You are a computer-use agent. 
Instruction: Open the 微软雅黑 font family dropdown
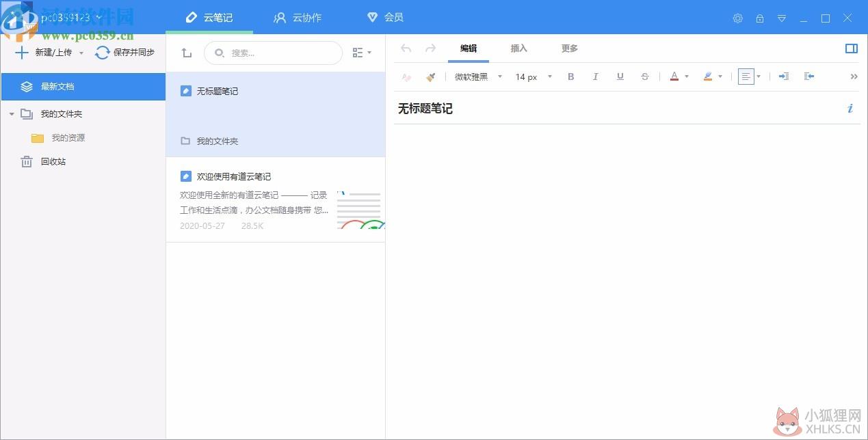point(478,77)
